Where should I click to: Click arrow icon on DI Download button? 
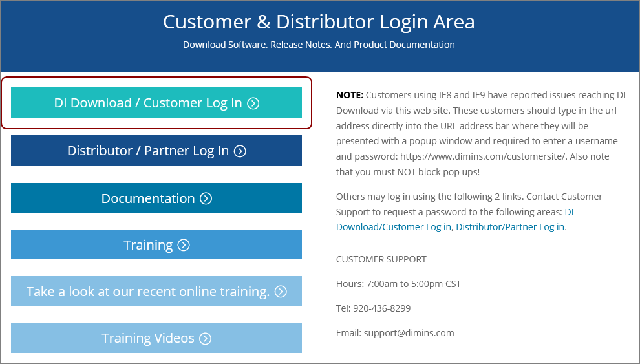(253, 103)
